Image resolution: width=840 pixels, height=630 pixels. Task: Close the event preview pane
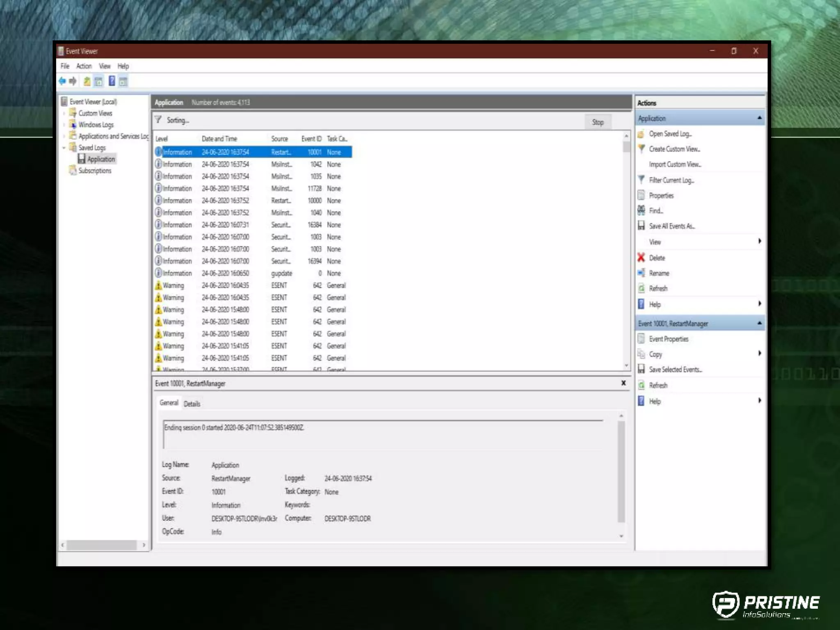pos(623,383)
